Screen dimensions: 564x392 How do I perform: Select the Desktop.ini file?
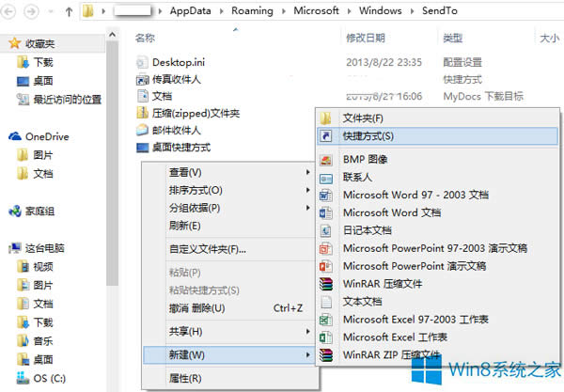(177, 61)
